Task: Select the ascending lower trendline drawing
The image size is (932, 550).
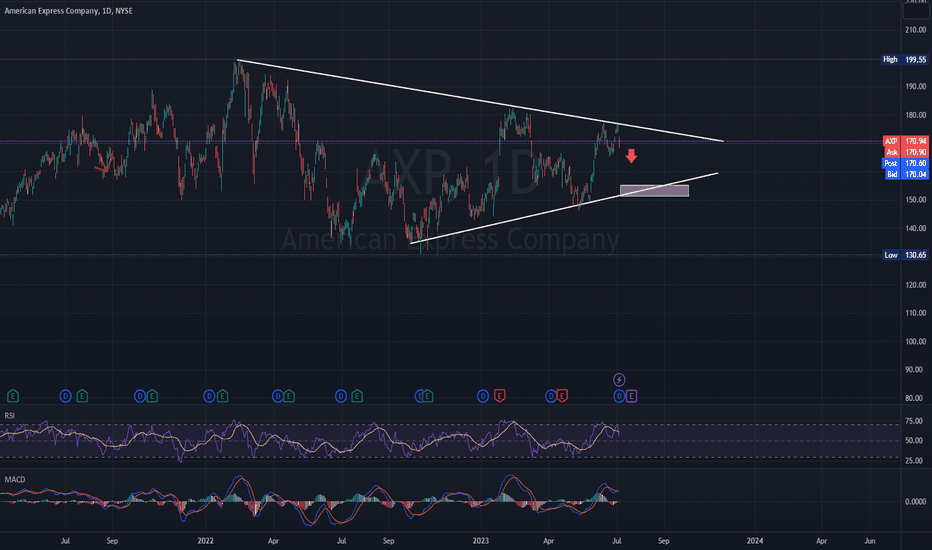Action: click(x=565, y=208)
